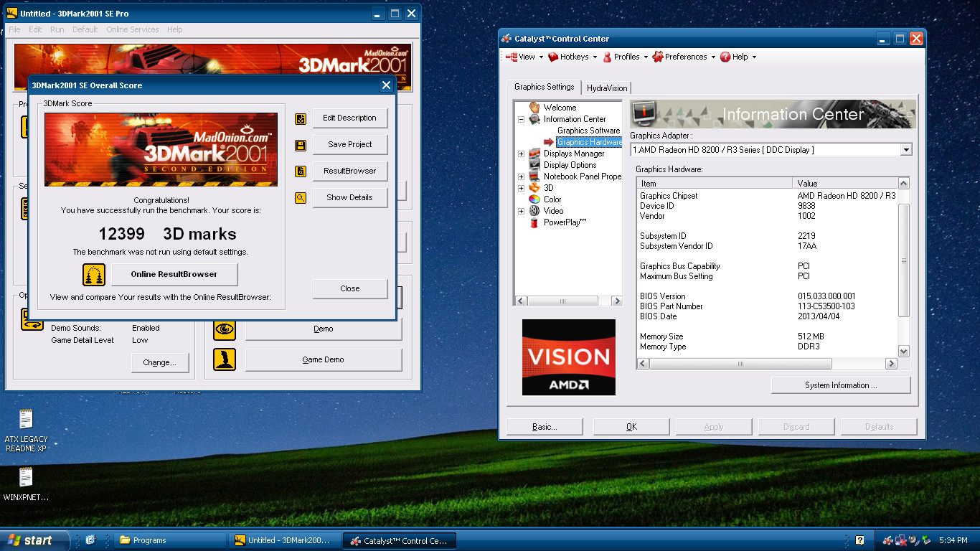Collapse the Information Center tree node
The image size is (980, 551).
521,119
